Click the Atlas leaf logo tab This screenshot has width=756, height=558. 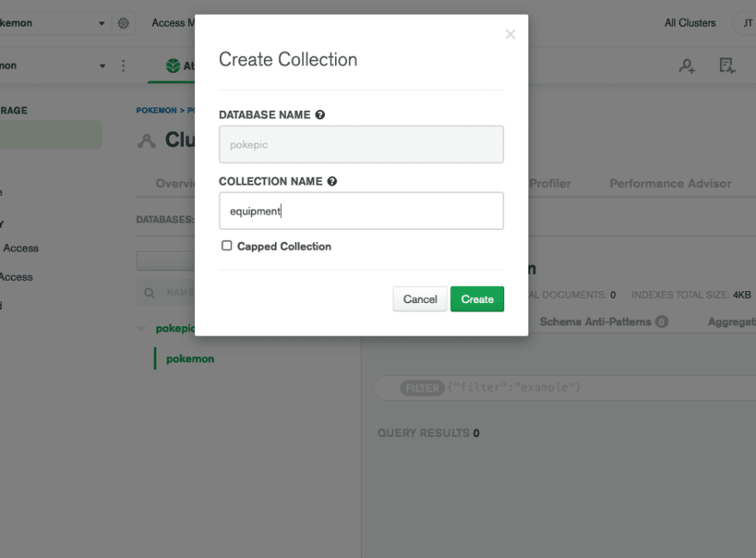pos(173,65)
